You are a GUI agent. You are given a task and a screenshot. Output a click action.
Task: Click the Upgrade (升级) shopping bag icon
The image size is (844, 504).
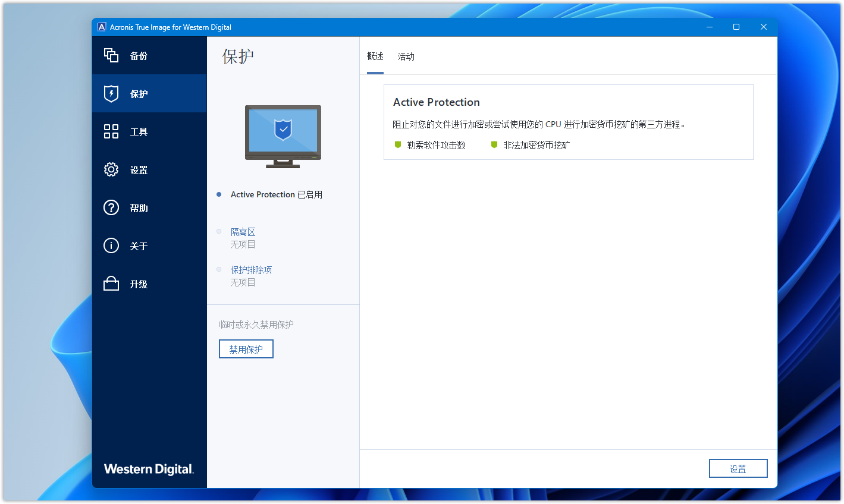click(111, 283)
